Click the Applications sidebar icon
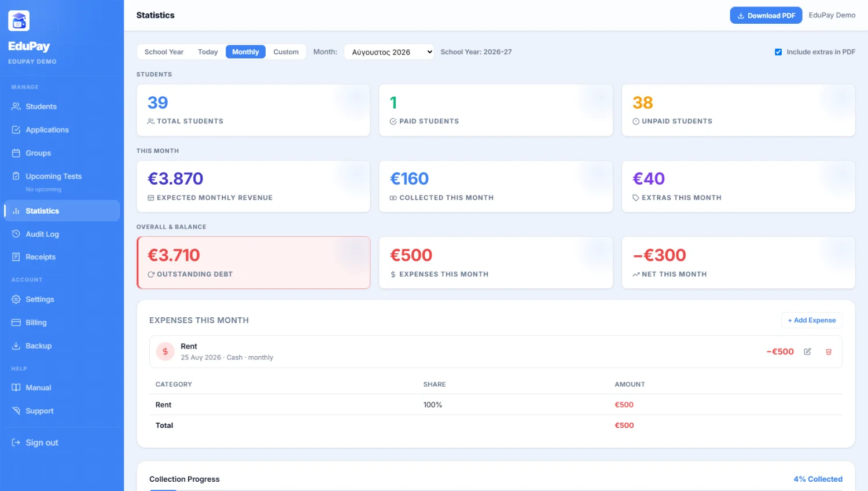 (x=16, y=130)
